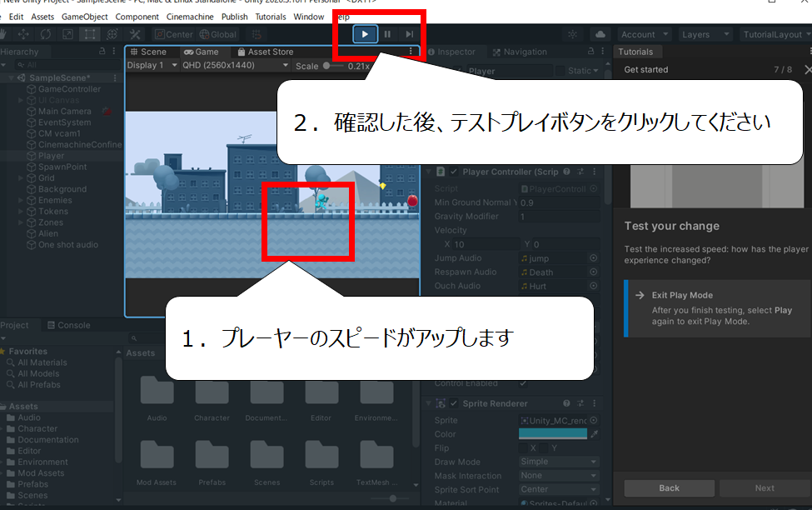This screenshot has height=510, width=812.
Task: Switch to the Navigation tab
Action: pyautogui.click(x=520, y=52)
